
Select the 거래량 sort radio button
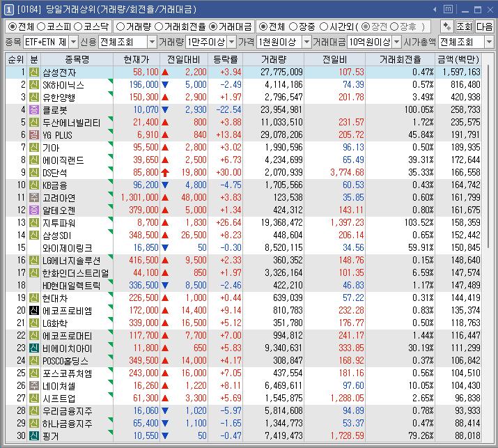pyautogui.click(x=120, y=26)
